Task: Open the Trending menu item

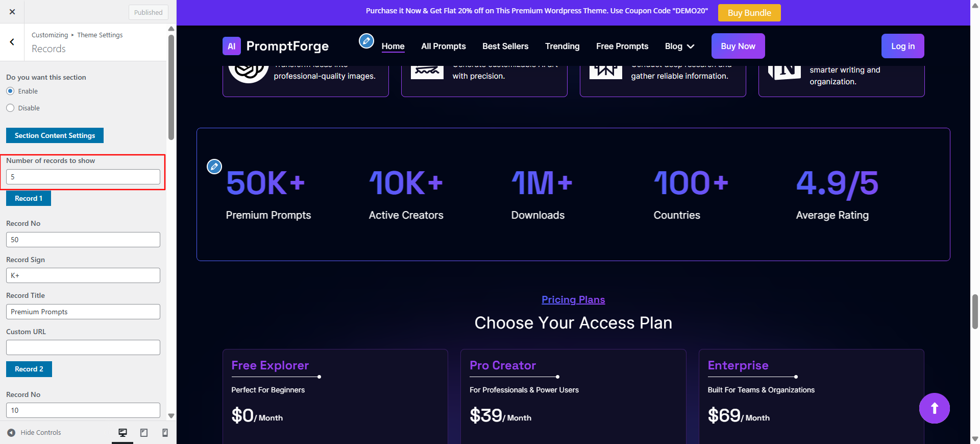Action: click(x=562, y=46)
